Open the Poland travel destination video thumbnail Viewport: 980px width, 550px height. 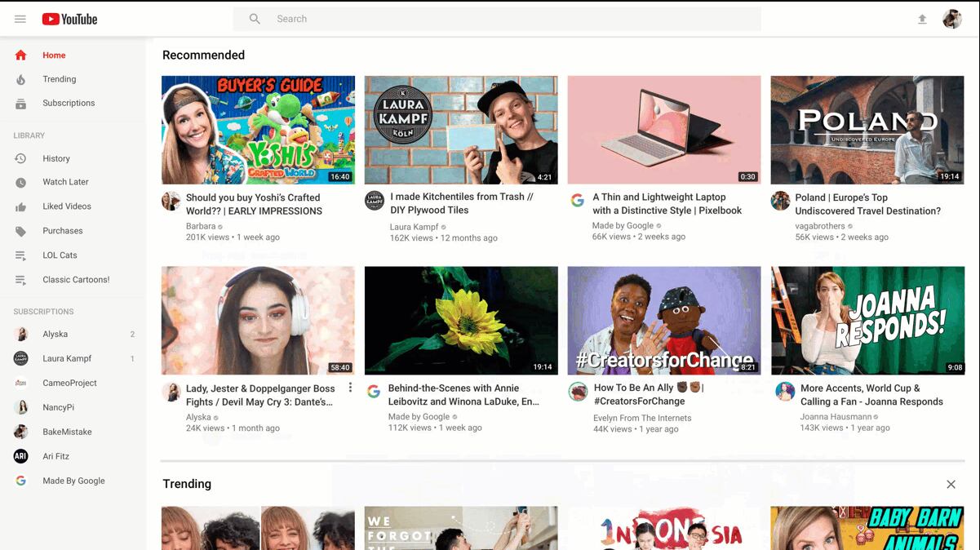click(867, 129)
